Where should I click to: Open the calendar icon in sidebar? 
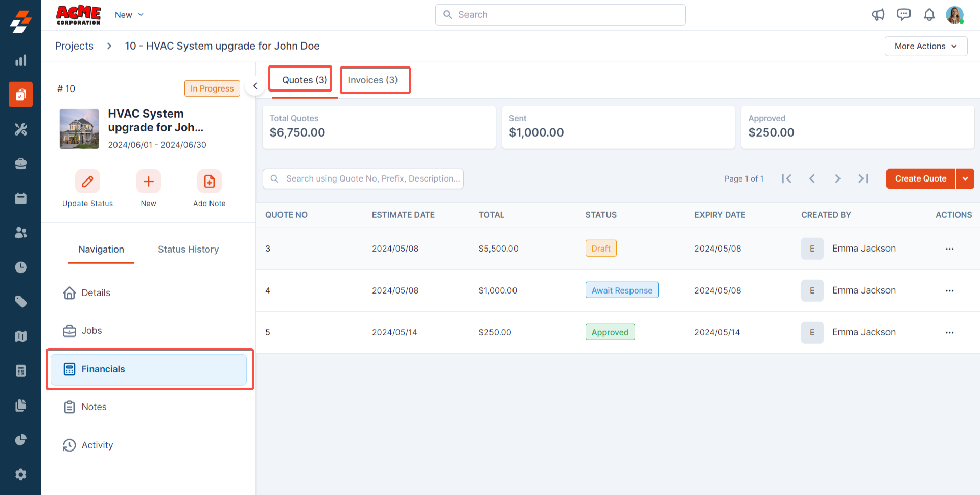coord(20,198)
